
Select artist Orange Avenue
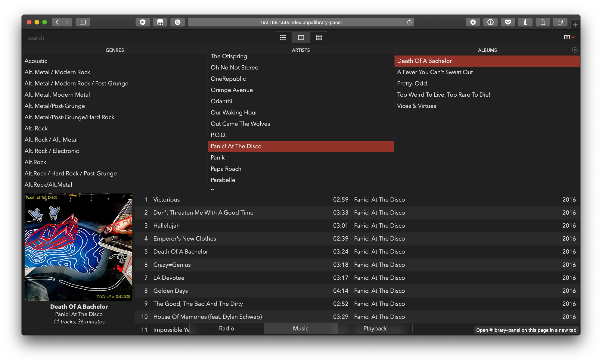pos(301,90)
